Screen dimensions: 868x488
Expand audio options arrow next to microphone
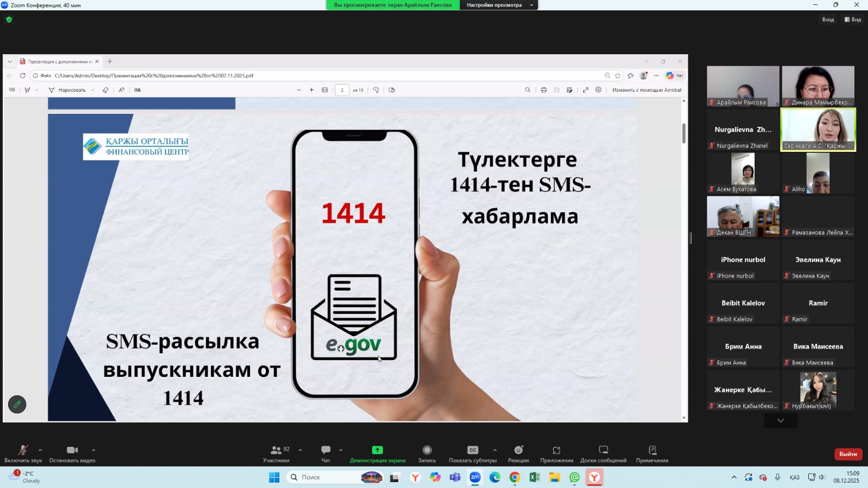tap(40, 450)
